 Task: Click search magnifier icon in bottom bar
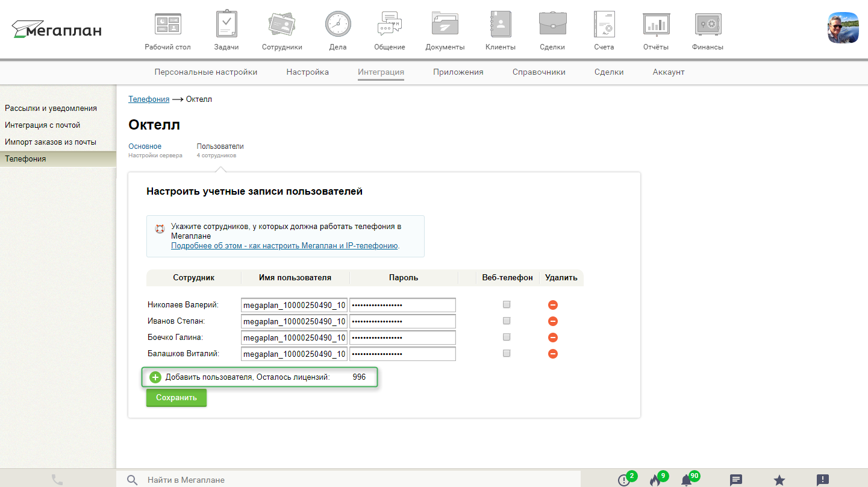133,480
